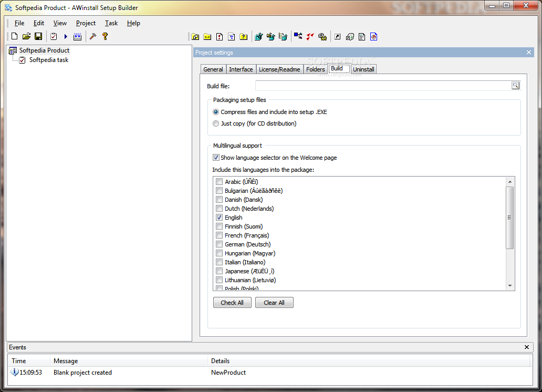Check the Italian (Italiano) checkbox
The image size is (542, 392).
219,262
